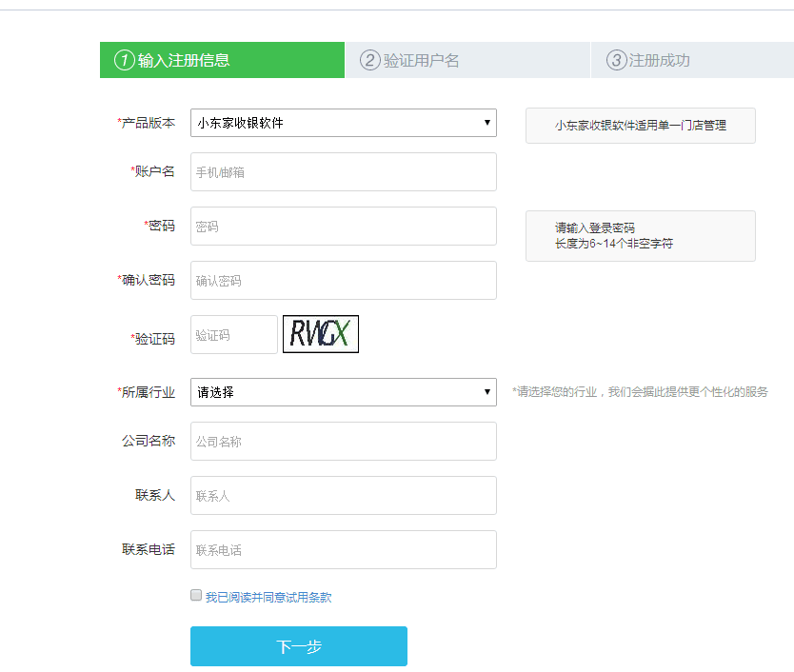Screen dimensions: 794x672
Task: Expand the 所属行业 请选择 dropdown
Action: coord(343,392)
